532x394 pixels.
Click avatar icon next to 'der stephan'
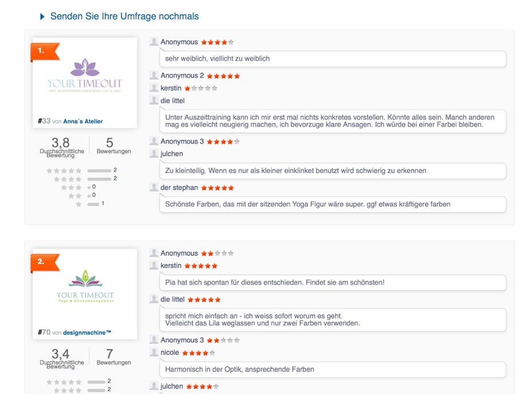pyautogui.click(x=154, y=187)
